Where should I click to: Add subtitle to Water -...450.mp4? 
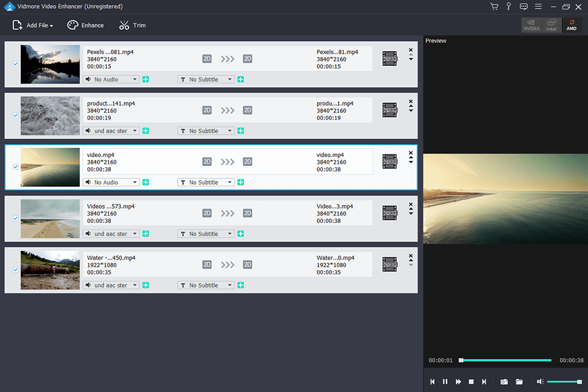pyautogui.click(x=241, y=285)
